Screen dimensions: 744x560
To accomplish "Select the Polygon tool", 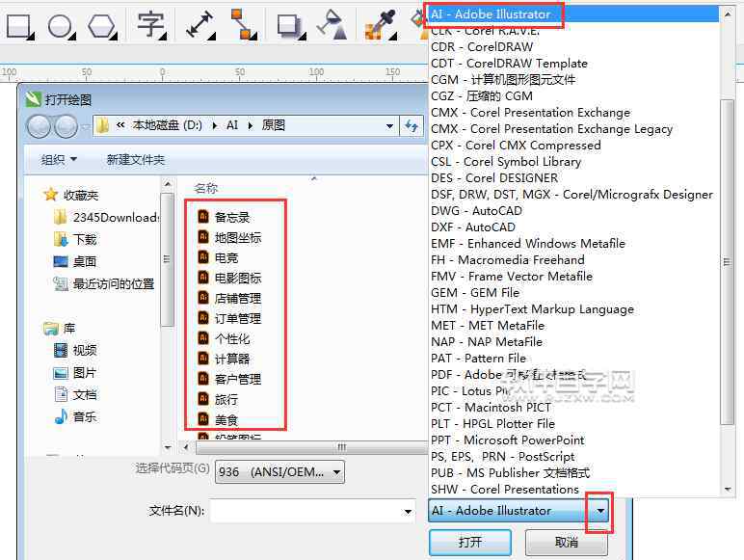I will coord(101,25).
